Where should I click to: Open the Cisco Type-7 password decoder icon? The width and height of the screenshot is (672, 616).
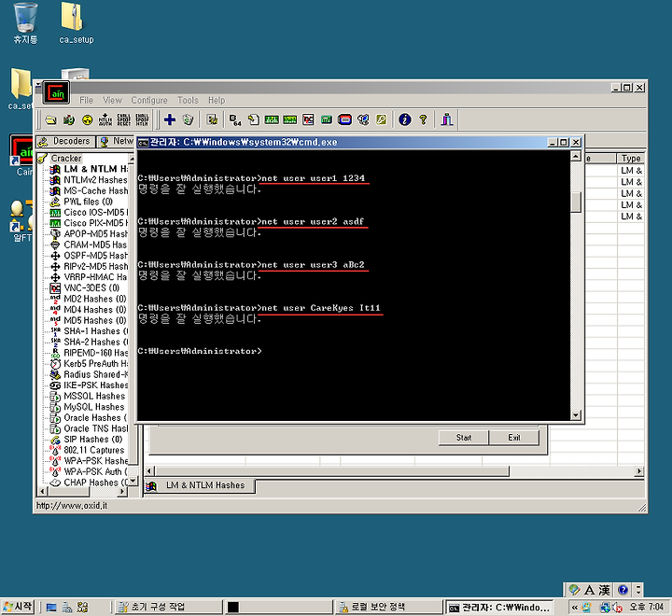(x=272, y=120)
